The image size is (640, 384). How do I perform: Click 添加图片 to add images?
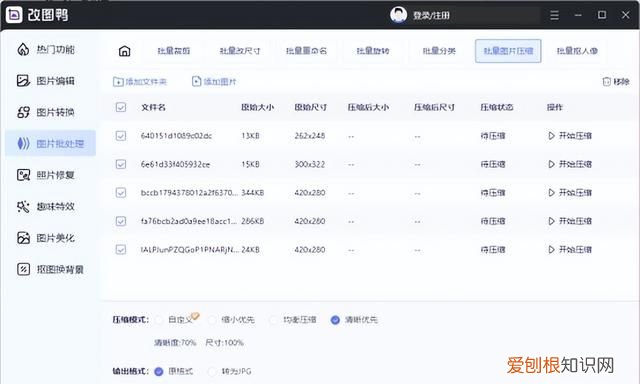(x=214, y=82)
